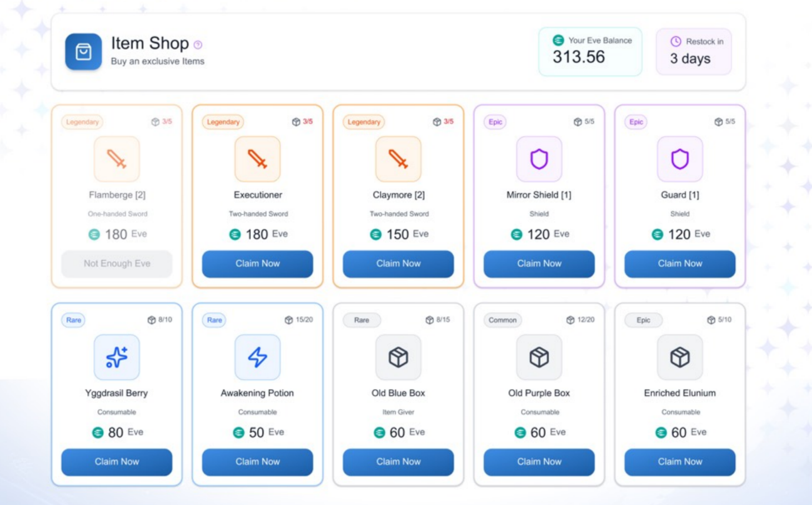
Task: Click the Mirror Shield icon
Action: tap(539, 159)
